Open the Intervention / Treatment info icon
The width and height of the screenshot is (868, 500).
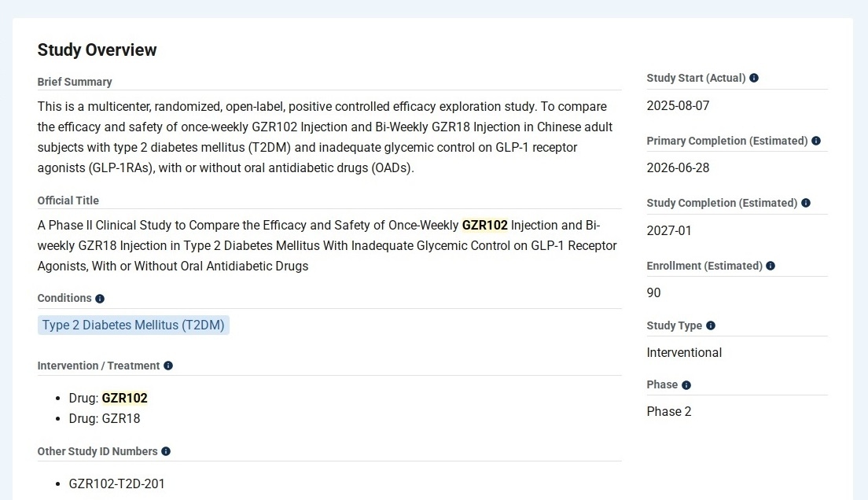168,366
